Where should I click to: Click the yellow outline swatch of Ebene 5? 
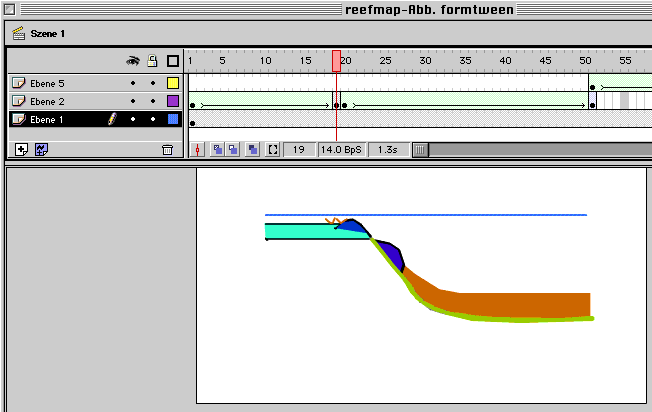click(173, 83)
